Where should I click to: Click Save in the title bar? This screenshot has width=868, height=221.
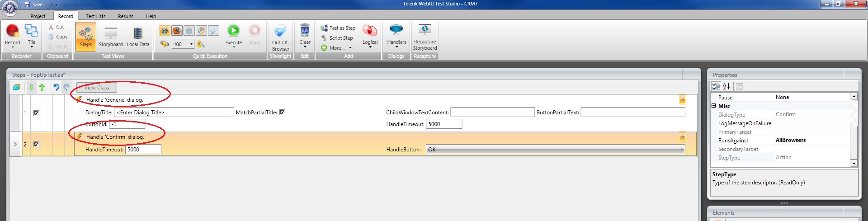coord(33,5)
